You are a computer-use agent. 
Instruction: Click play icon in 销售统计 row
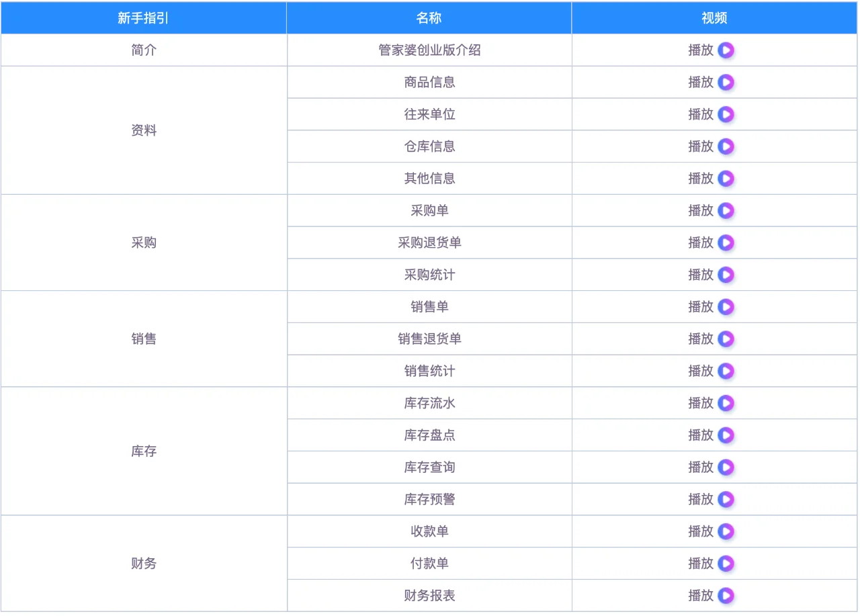(726, 371)
